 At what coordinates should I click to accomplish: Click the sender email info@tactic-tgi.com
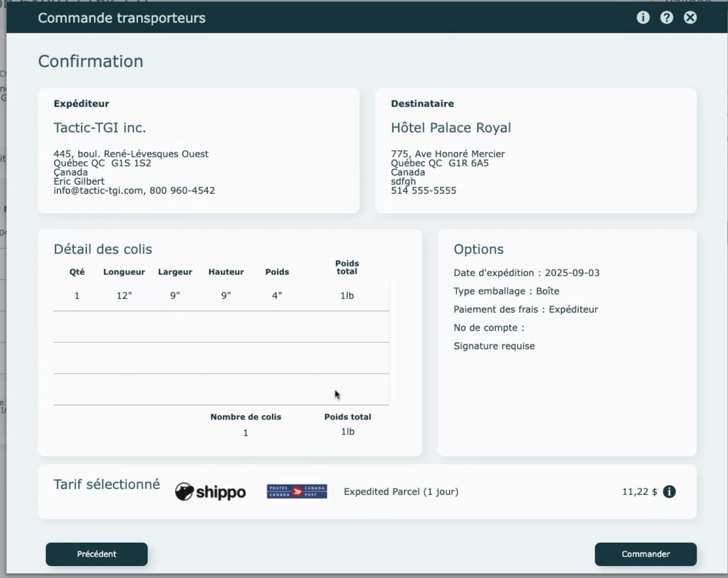pyautogui.click(x=98, y=191)
